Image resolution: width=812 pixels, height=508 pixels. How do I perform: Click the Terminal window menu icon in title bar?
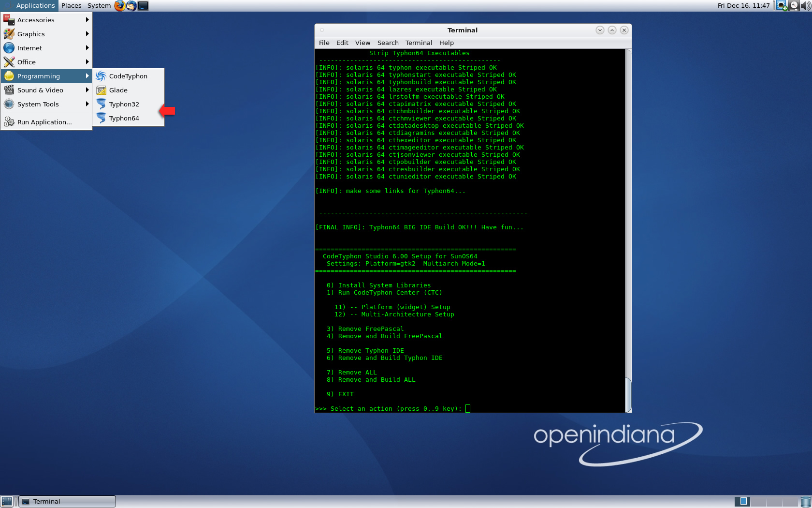click(322, 30)
